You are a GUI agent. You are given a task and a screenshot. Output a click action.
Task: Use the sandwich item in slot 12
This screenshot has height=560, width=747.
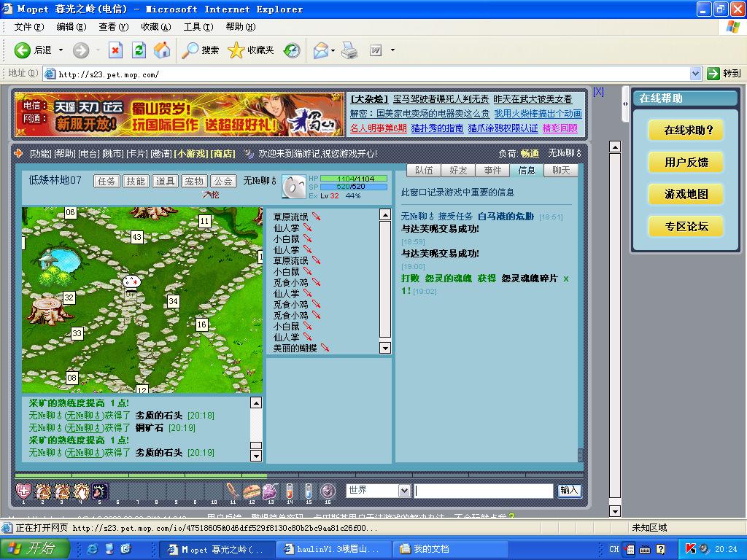tap(252, 491)
